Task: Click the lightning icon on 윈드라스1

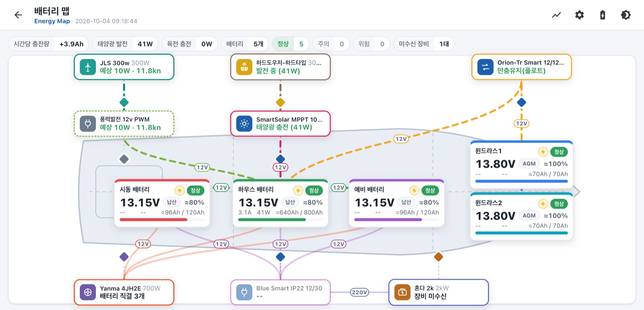Action: click(x=543, y=152)
